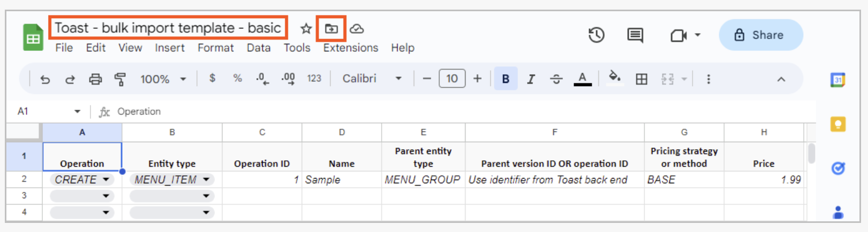Click the Share button
This screenshot has height=232, width=868.
pos(760,35)
